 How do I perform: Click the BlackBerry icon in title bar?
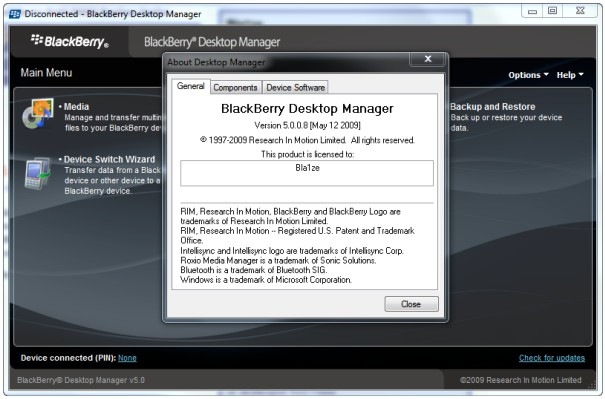15,14
